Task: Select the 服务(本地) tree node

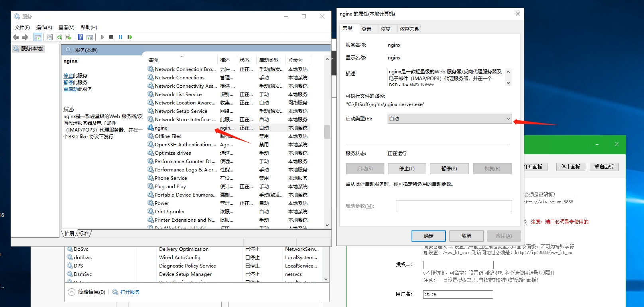Action: click(29, 49)
